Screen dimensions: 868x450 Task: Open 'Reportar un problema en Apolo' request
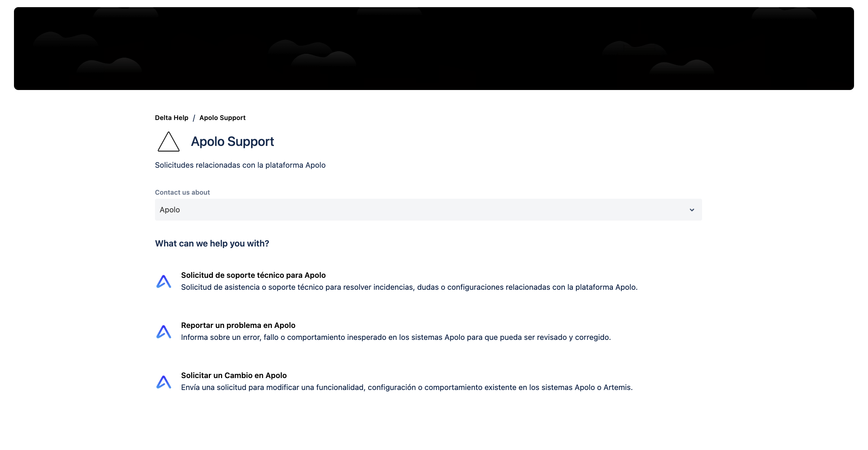click(238, 325)
